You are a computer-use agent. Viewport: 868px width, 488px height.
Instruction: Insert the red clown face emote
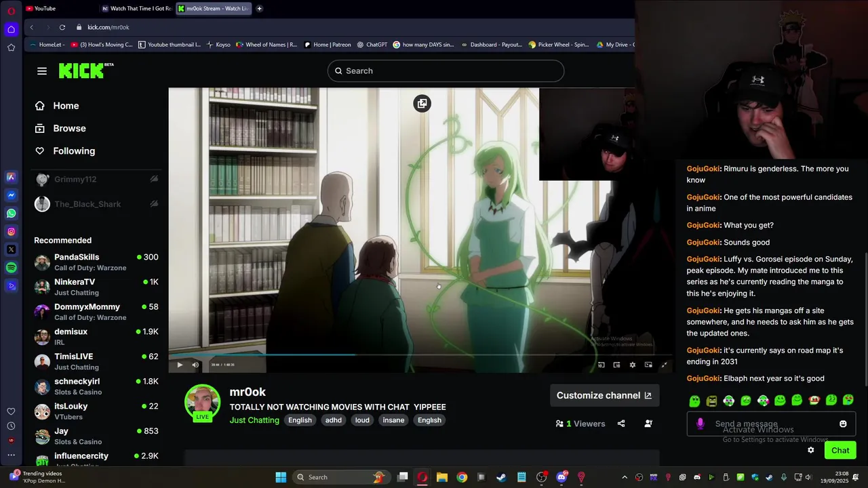click(x=814, y=401)
